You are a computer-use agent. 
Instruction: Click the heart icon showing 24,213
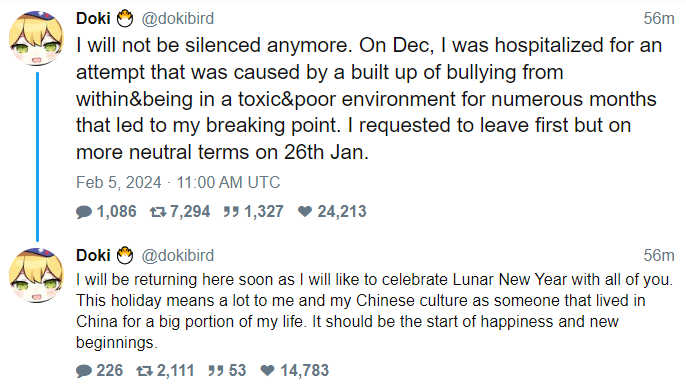tap(305, 212)
